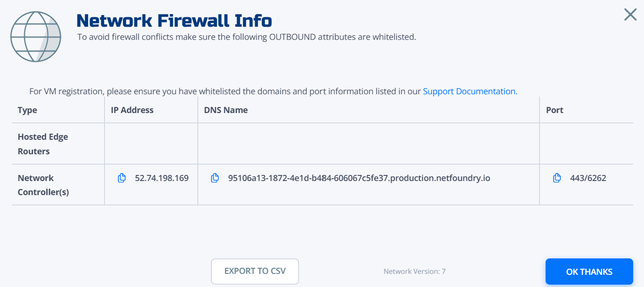Screen dimensions: 644x287
Task: Select the Type column header
Action: (x=27, y=110)
